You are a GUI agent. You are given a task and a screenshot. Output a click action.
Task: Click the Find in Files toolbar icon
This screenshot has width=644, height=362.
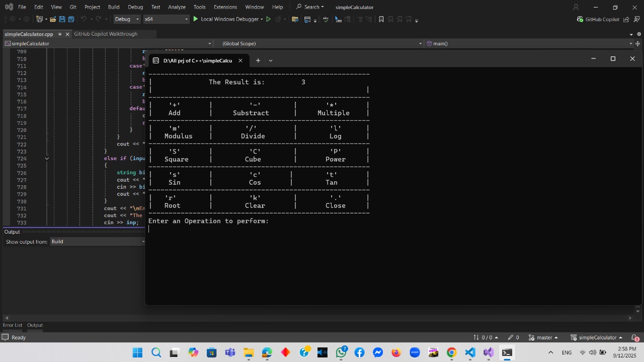coord(295,19)
